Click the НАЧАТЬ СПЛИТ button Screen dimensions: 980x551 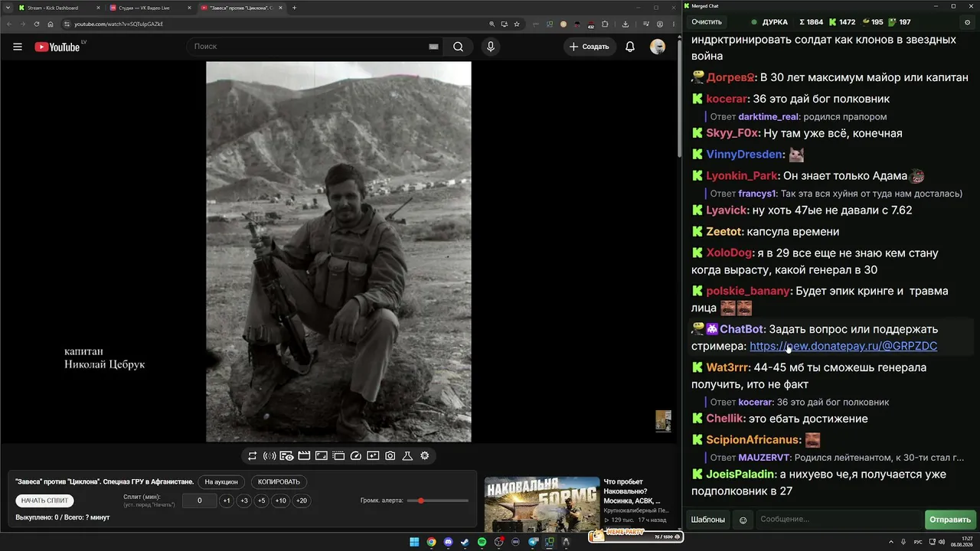click(45, 500)
